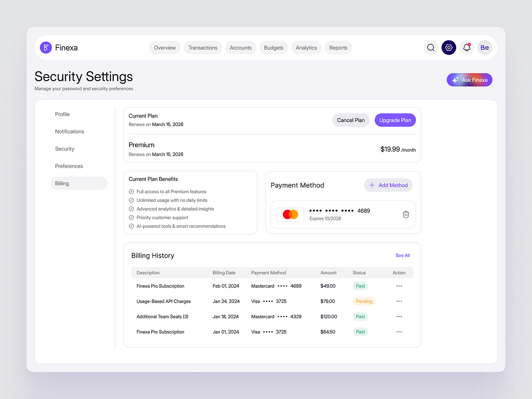Open See All billing history
Viewport: 532px width, 399px height.
(x=402, y=255)
